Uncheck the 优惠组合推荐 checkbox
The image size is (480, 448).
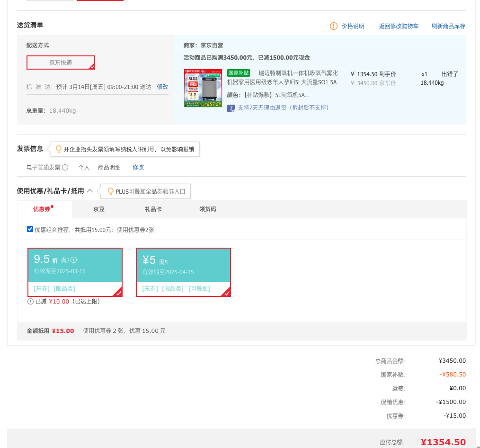(x=30, y=229)
